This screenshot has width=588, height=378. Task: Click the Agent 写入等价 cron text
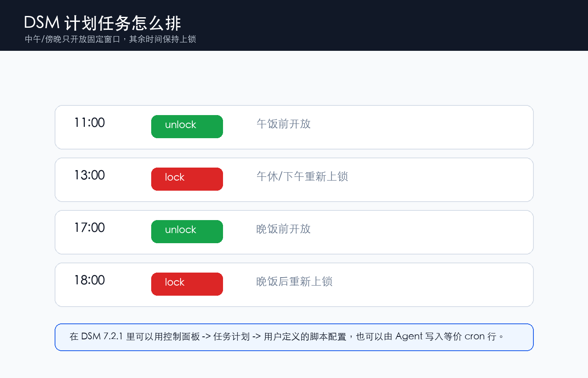(440, 336)
